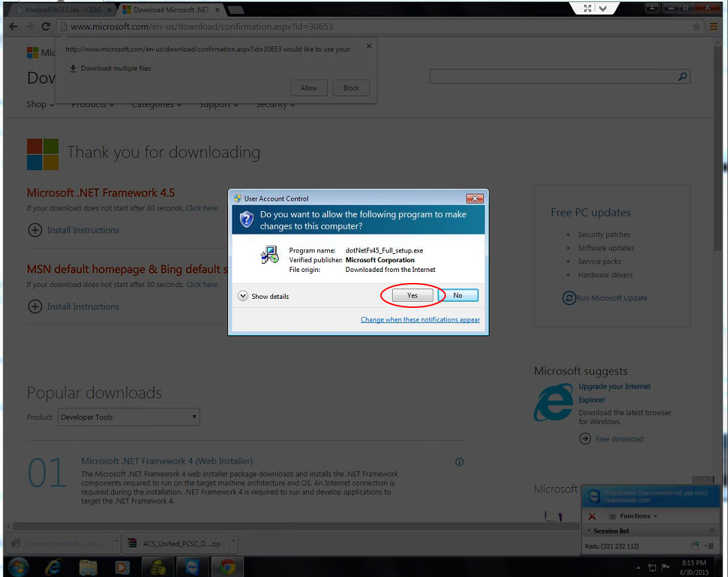This screenshot has height=577, width=728.
Task: Close the MedicalPAGES.lab tab
Action: [x=109, y=10]
